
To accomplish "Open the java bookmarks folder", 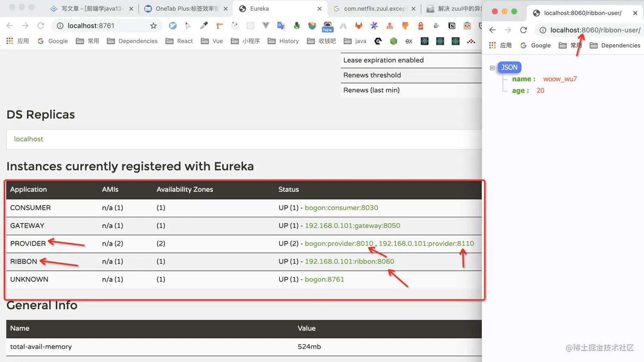I will pyautogui.click(x=355, y=41).
